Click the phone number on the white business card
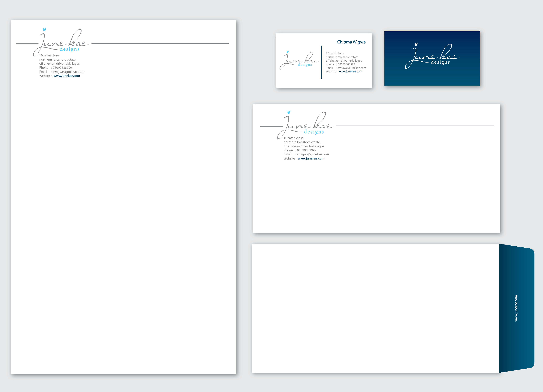The height and width of the screenshot is (392, 543). click(346, 64)
